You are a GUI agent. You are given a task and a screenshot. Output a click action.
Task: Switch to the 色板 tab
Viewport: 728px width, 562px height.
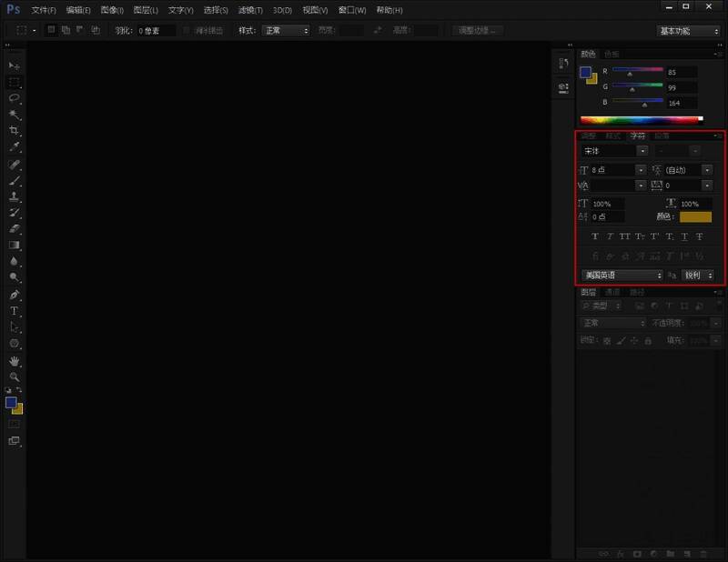point(612,54)
